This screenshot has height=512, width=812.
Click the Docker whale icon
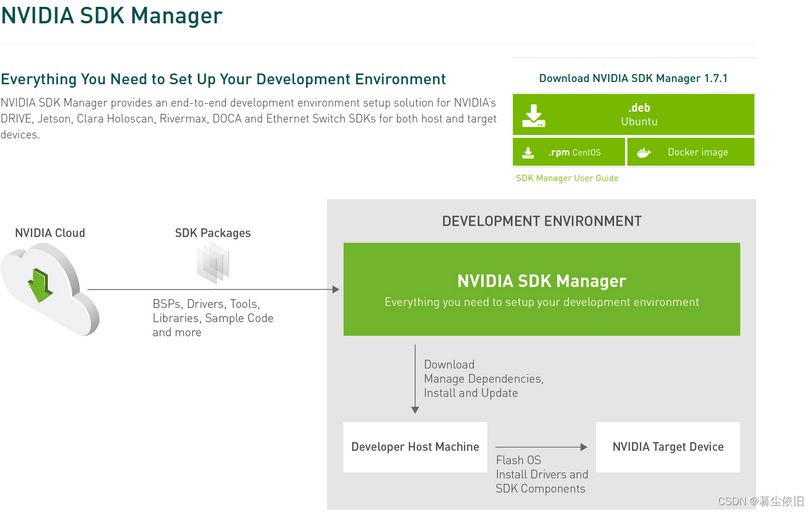click(644, 153)
